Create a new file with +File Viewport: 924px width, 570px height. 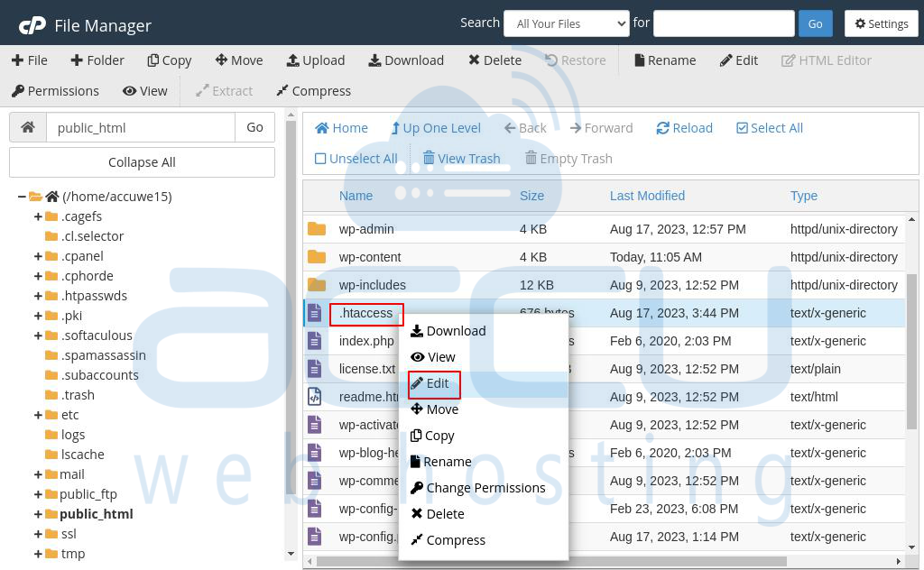(30, 60)
